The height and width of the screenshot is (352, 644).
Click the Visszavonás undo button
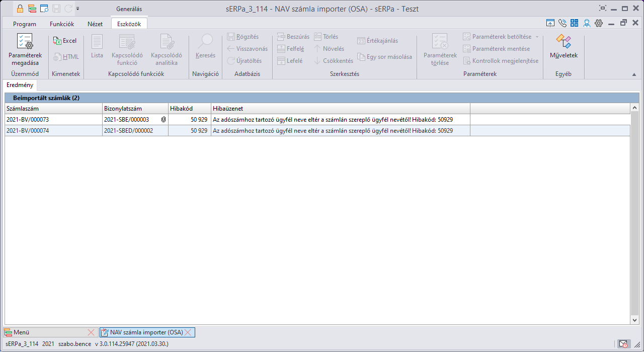(247, 49)
